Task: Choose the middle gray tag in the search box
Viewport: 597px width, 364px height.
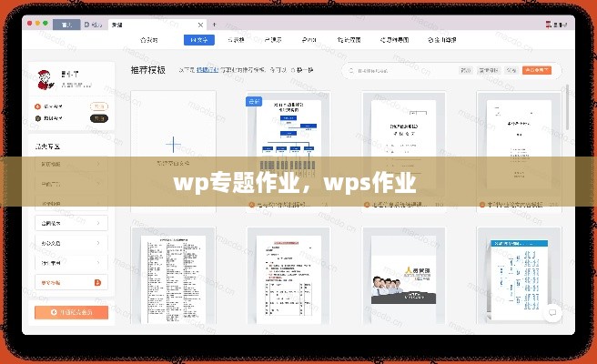Action: (489, 70)
